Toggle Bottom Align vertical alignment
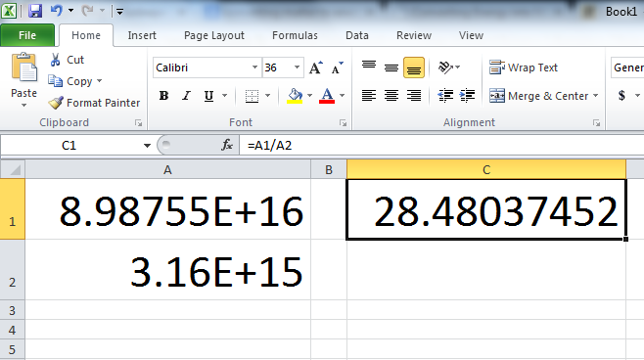The height and width of the screenshot is (360, 644). pyautogui.click(x=414, y=67)
